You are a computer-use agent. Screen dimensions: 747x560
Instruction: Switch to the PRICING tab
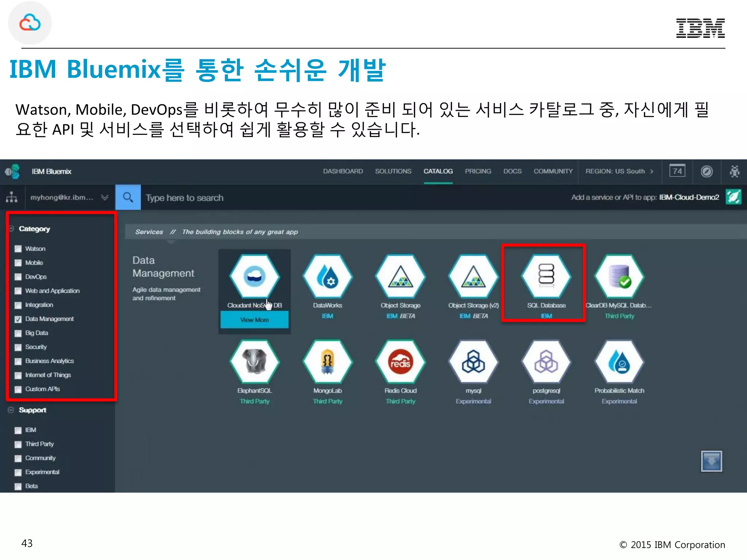[x=478, y=171]
